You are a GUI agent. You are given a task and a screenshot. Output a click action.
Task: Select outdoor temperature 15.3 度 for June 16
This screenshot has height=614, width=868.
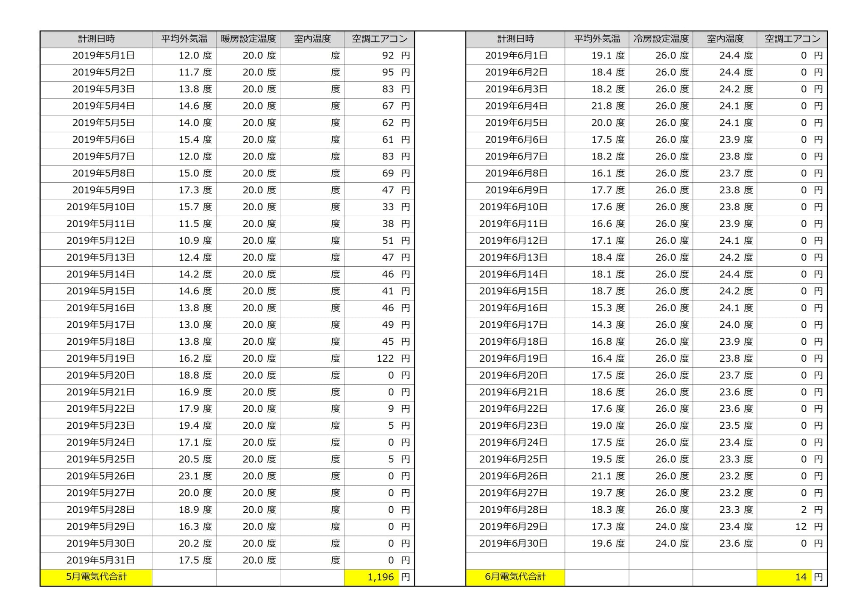coord(597,308)
